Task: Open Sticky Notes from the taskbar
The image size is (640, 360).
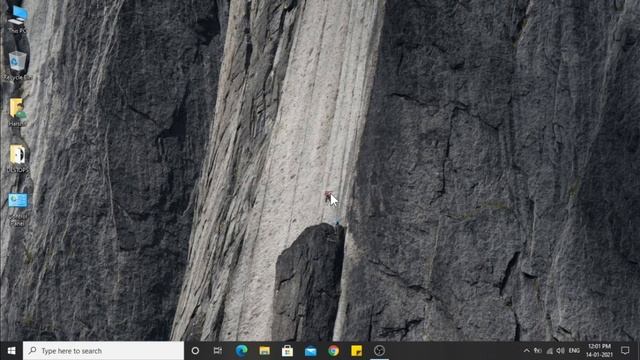Action: tap(356, 351)
